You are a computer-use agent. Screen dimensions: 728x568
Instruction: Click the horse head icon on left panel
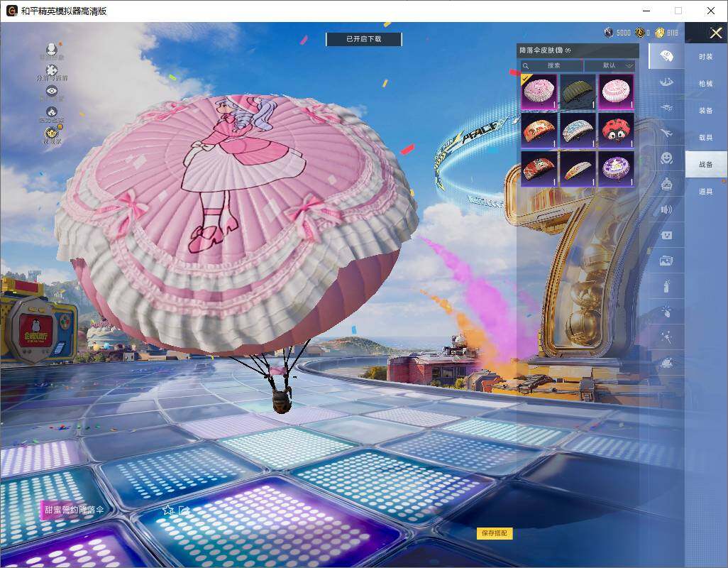click(x=52, y=112)
